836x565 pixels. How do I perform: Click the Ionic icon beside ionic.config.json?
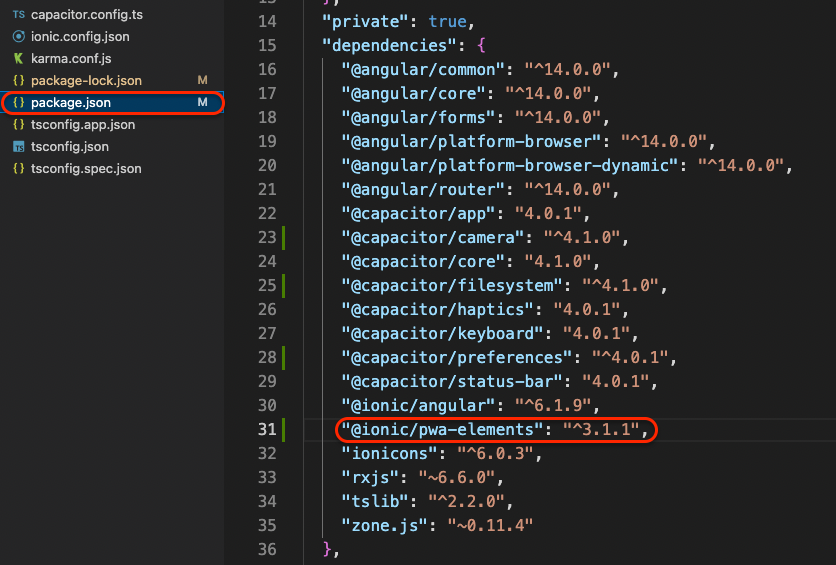(x=19, y=36)
